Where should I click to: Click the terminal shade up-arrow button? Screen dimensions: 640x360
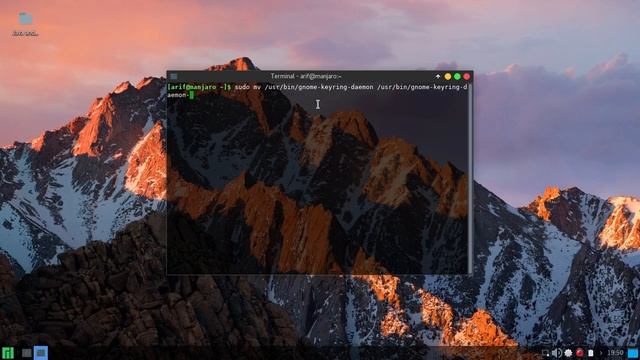438,76
